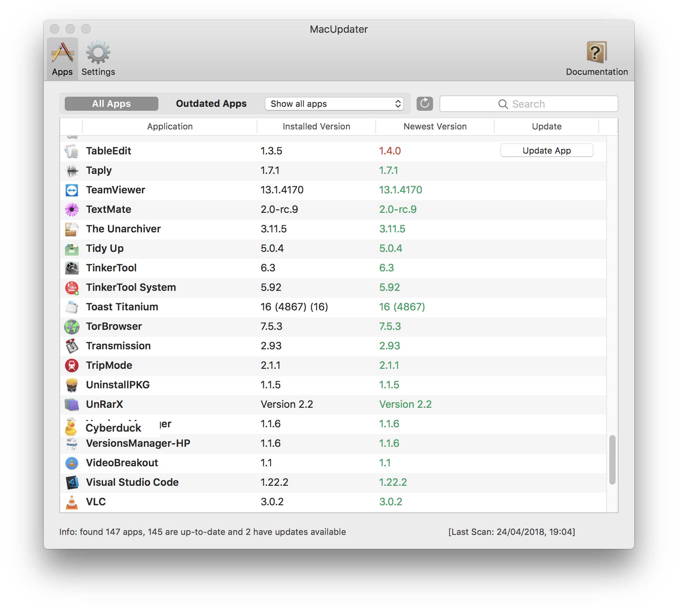Select the TinkerTool System app name

[x=131, y=288]
